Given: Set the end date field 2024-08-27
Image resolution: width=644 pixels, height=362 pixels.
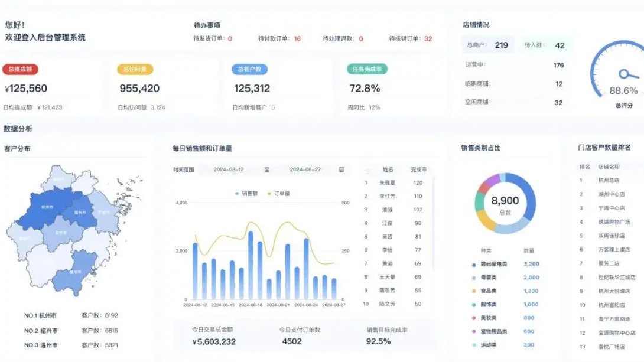Looking at the screenshot, I should 305,169.
